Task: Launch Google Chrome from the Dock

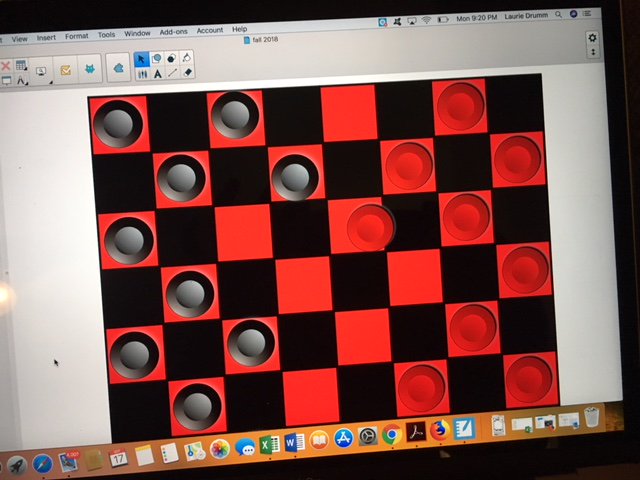Action: tap(392, 435)
